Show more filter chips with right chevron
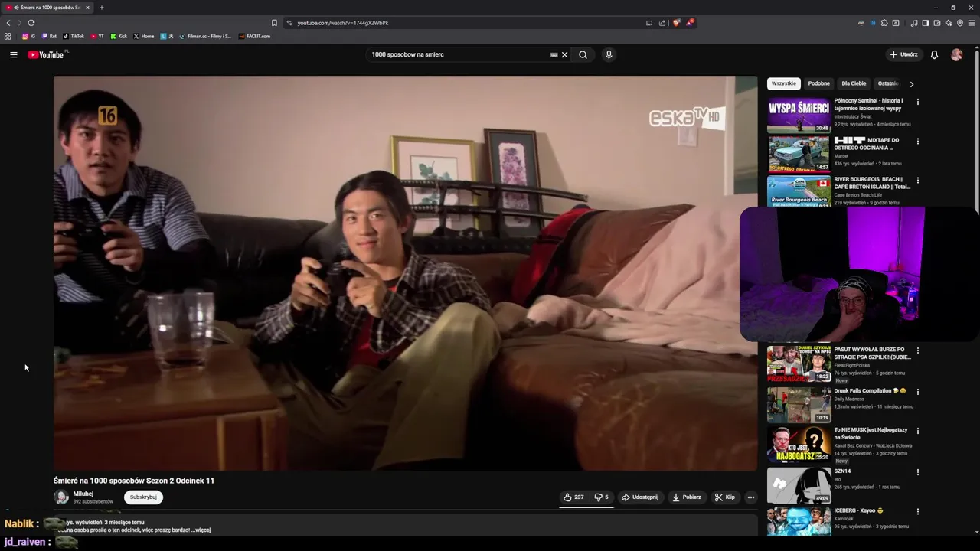Image resolution: width=980 pixels, height=551 pixels. coord(911,84)
